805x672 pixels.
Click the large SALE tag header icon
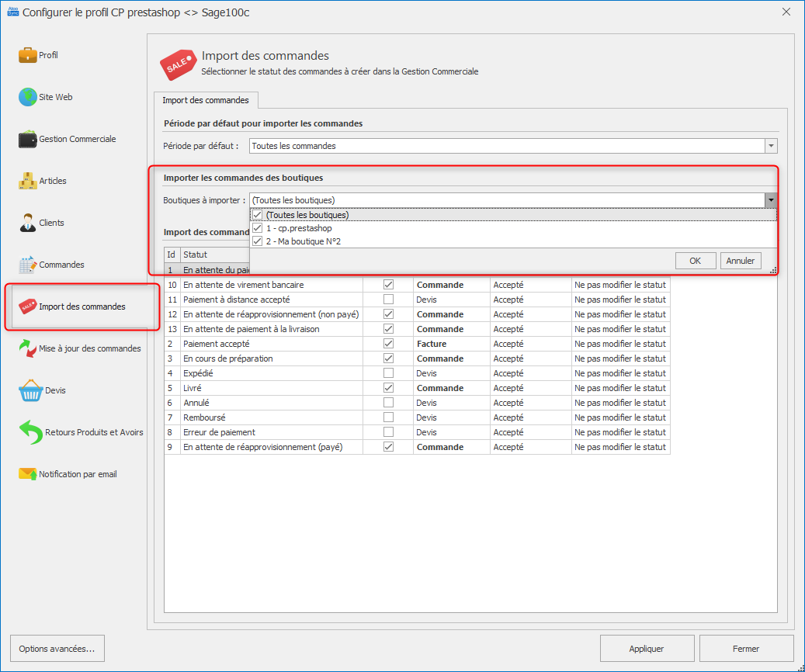178,64
